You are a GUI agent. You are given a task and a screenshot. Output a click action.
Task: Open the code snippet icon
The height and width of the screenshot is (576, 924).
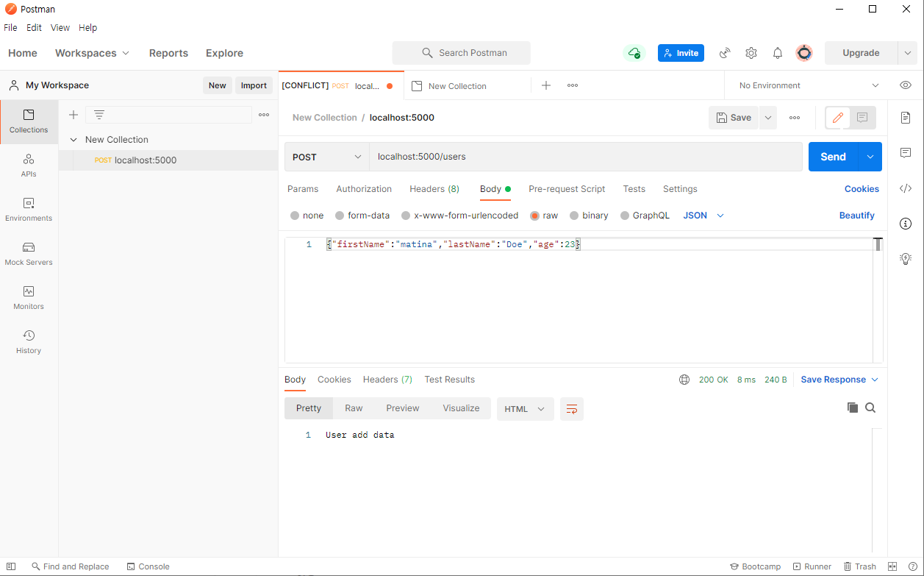coord(906,188)
